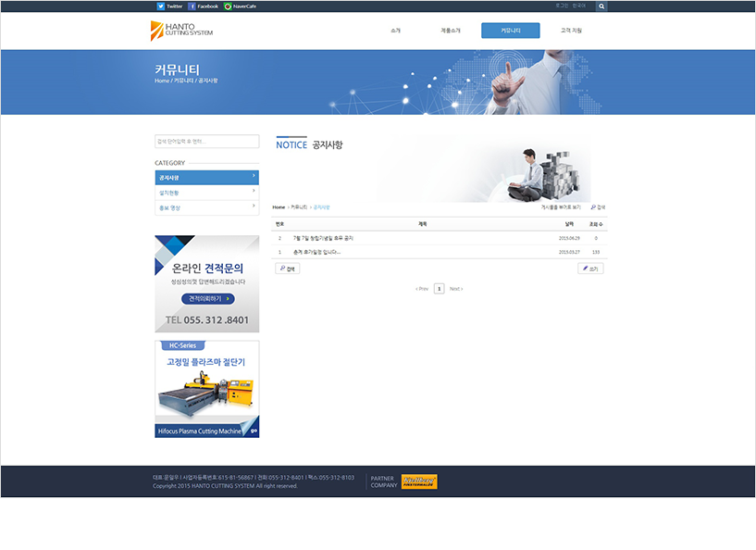Click the date 2015.03.27 in the table
The width and height of the screenshot is (756, 550).
[569, 252]
